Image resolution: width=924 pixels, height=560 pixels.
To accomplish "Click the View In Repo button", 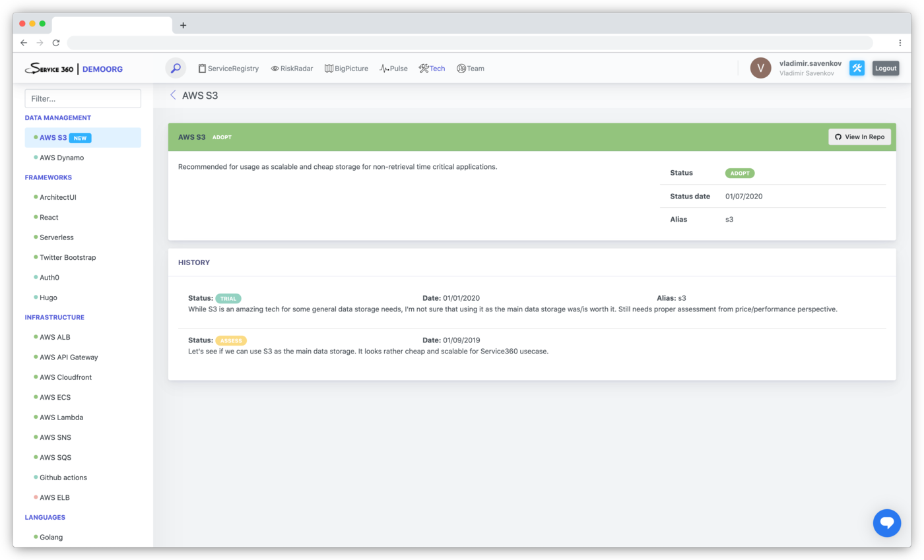I will click(x=860, y=137).
